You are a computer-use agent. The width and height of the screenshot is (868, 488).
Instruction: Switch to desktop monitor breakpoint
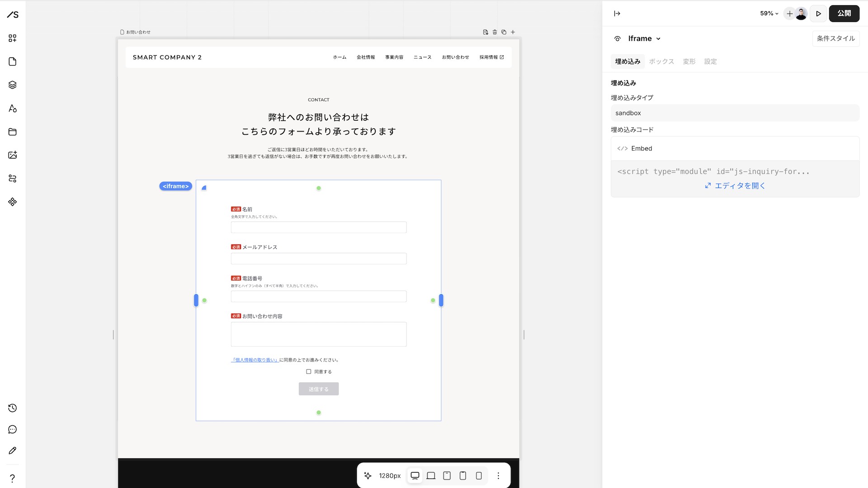(415, 475)
